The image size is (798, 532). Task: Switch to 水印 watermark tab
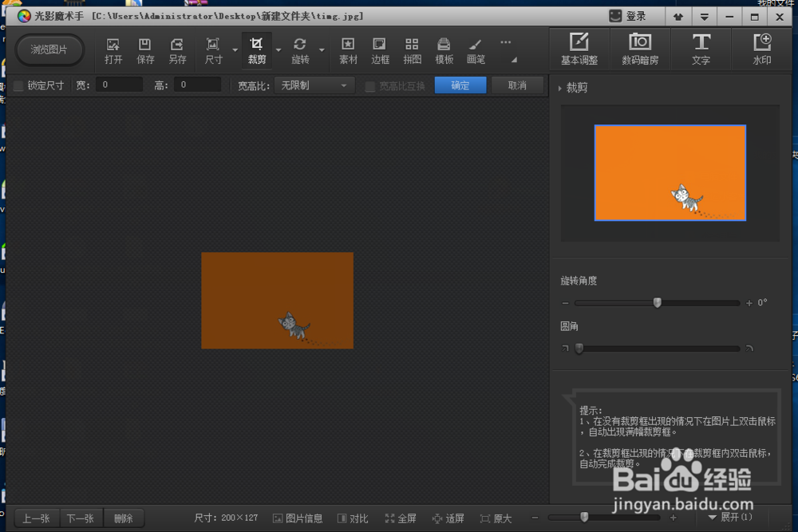tap(762, 49)
